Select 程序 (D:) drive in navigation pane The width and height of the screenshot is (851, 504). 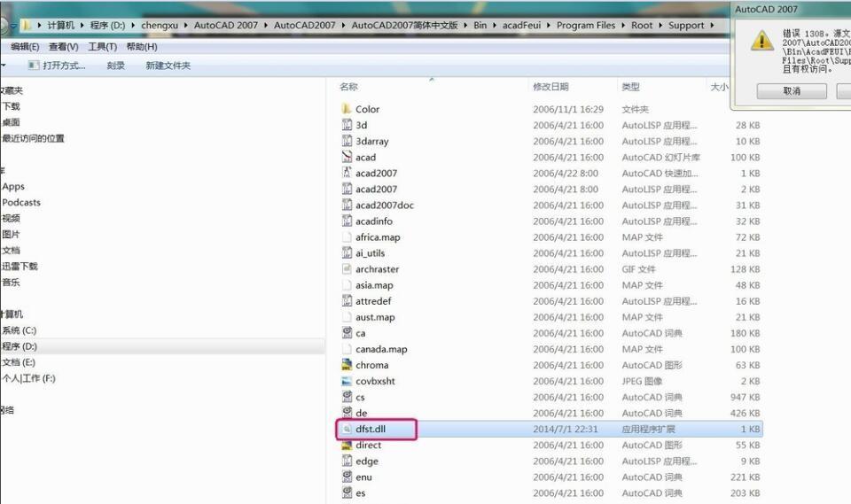[x=19, y=346]
